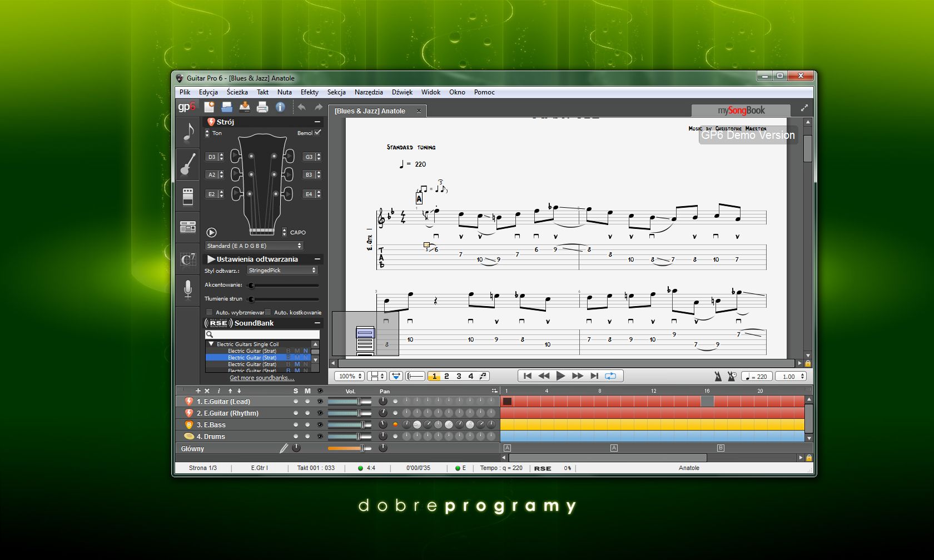
Task: Open the mastering rack panel
Action: tap(188, 227)
